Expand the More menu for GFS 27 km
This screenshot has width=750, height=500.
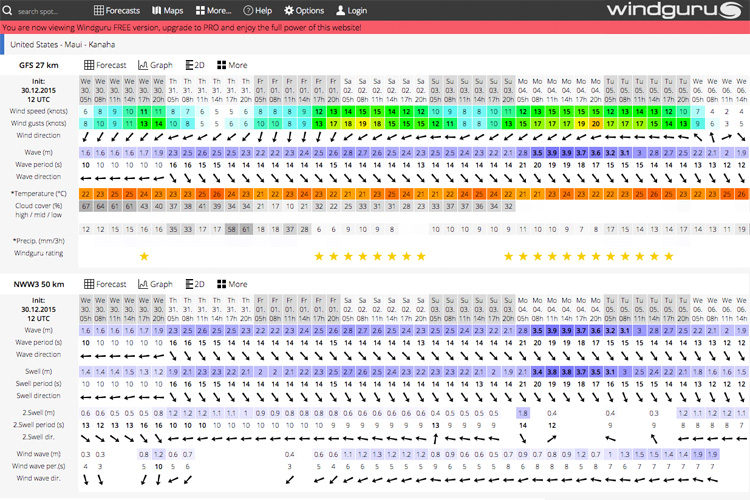tap(232, 65)
